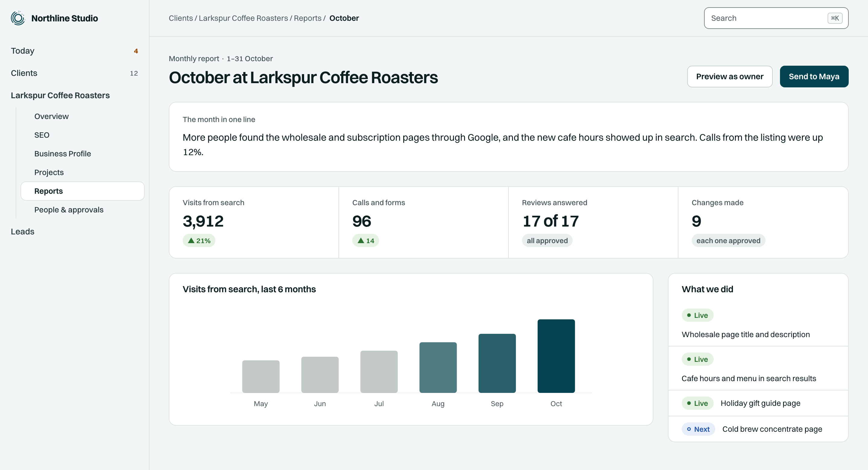
Task: Click the Jul bar in chart
Action: 379,371
